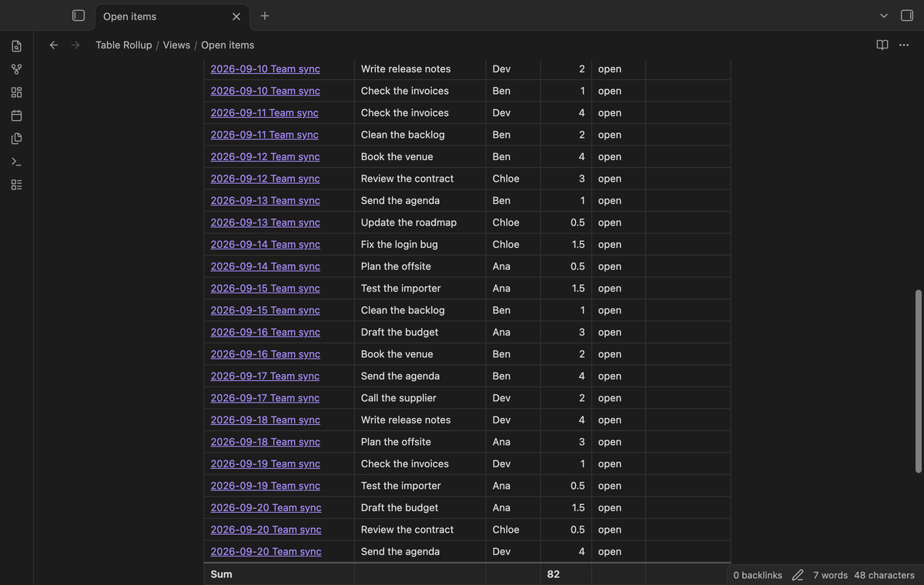
Task: Open the quick switcher from the ribbon
Action: click(16, 46)
